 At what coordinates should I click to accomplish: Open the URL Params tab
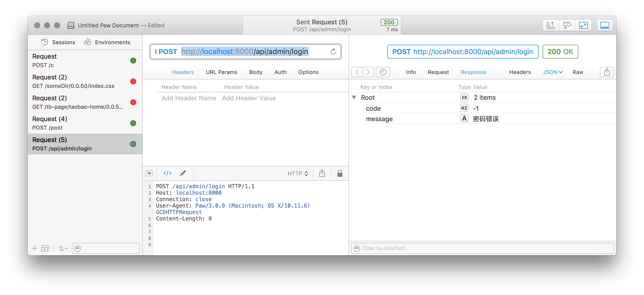[x=221, y=72]
